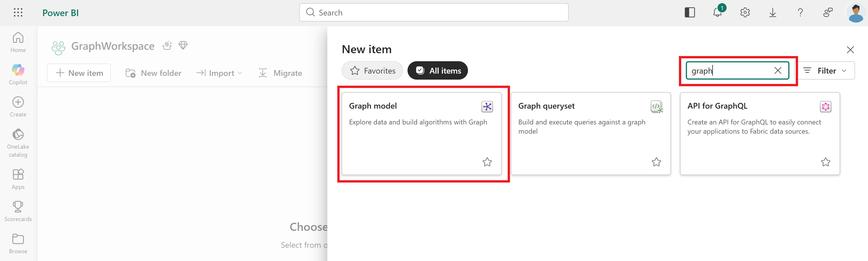This screenshot has width=868, height=261.
Task: Expand the Filter dropdown
Action: pyautogui.click(x=825, y=71)
